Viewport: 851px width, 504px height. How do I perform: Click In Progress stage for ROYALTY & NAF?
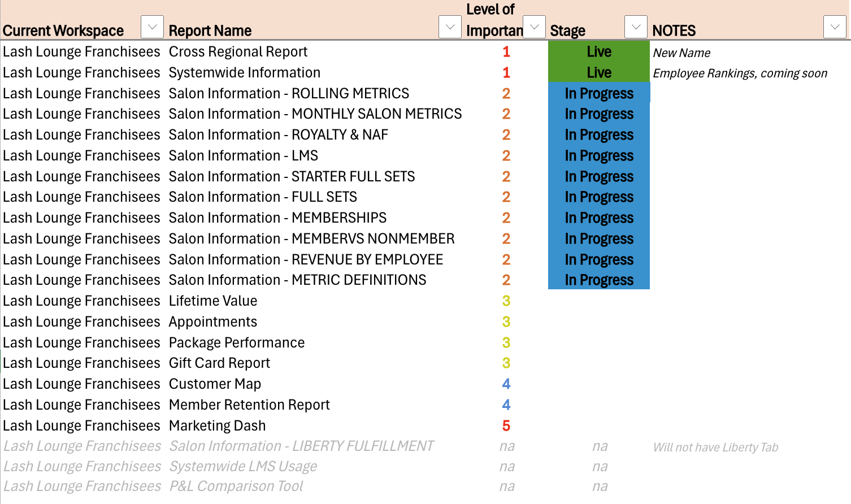[x=599, y=135]
